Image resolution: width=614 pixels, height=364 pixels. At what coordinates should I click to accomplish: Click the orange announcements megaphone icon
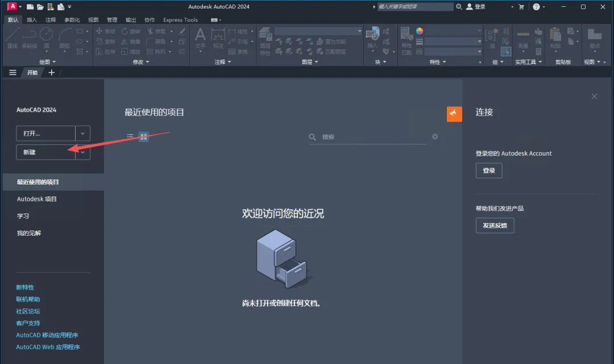pos(454,114)
